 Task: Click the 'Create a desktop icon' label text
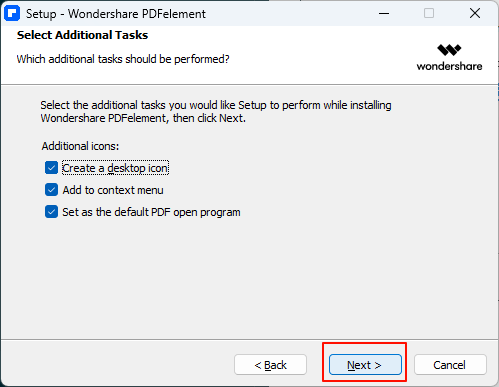point(115,168)
